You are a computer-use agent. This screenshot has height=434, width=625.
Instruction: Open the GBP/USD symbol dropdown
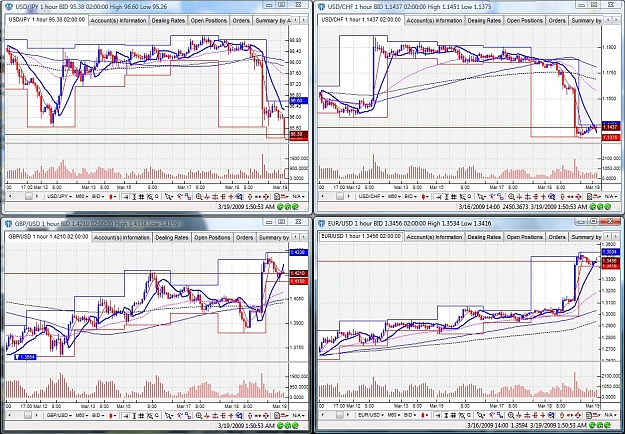pyautogui.click(x=60, y=415)
